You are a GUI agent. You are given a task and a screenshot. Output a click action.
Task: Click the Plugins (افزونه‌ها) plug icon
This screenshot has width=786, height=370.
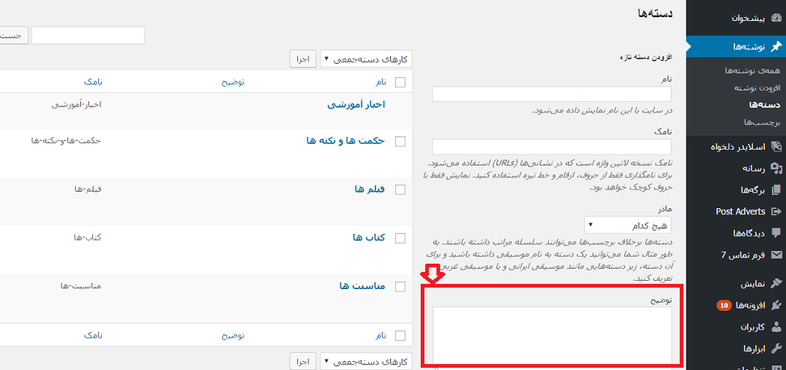[x=776, y=305]
